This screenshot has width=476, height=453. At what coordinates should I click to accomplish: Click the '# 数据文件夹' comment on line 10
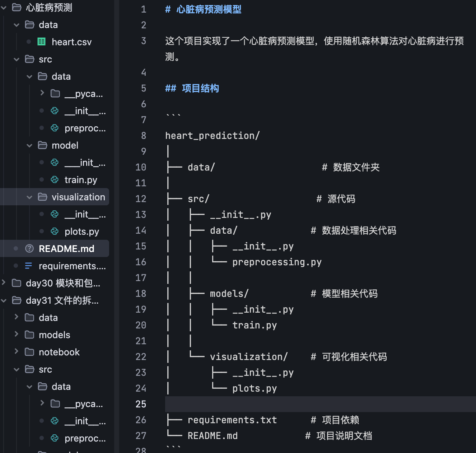(x=351, y=167)
